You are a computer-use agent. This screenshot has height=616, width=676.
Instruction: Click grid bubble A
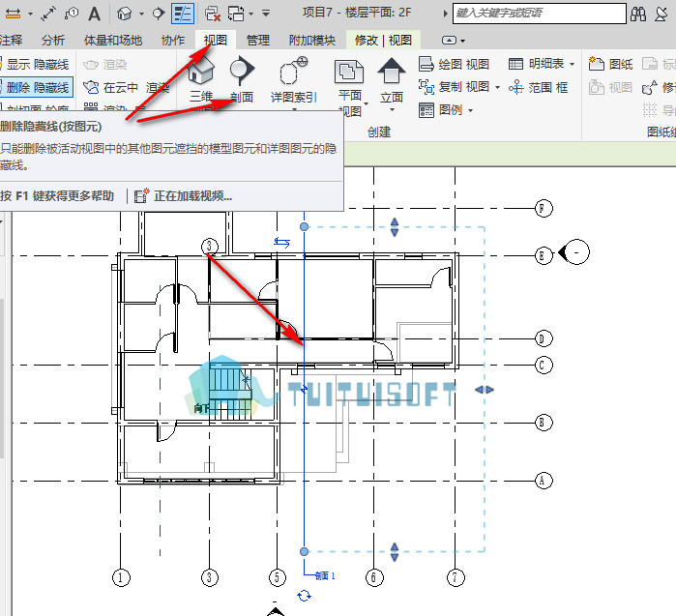pos(544,481)
